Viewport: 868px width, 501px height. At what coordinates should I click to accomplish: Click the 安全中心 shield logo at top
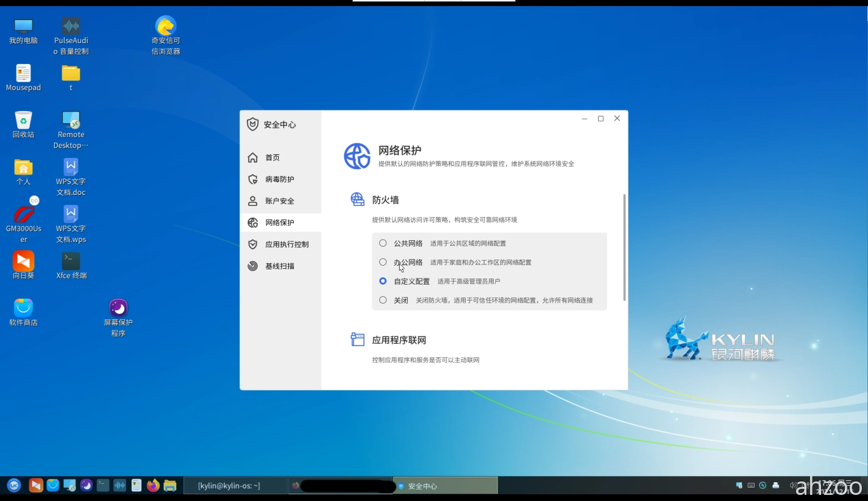pyautogui.click(x=252, y=124)
